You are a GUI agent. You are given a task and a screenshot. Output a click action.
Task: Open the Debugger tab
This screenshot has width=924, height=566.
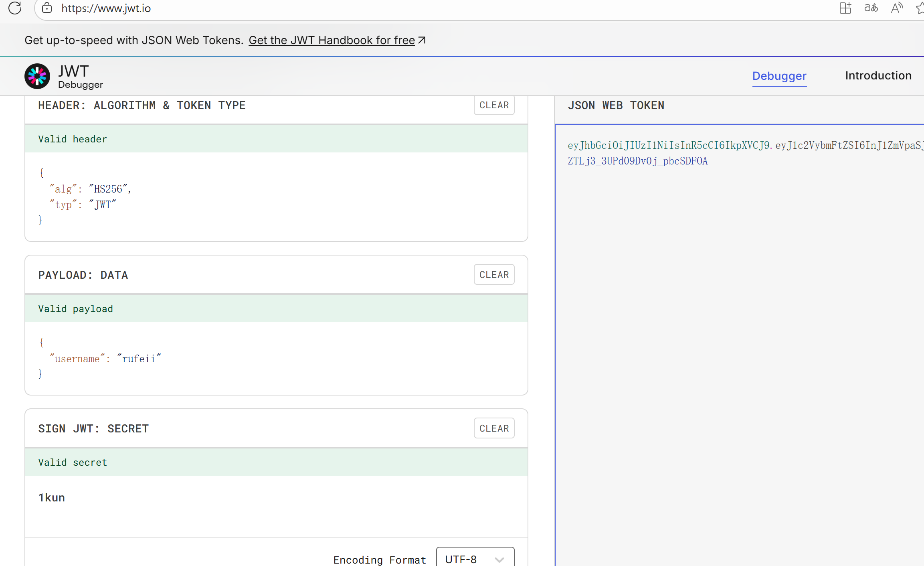pyautogui.click(x=779, y=76)
